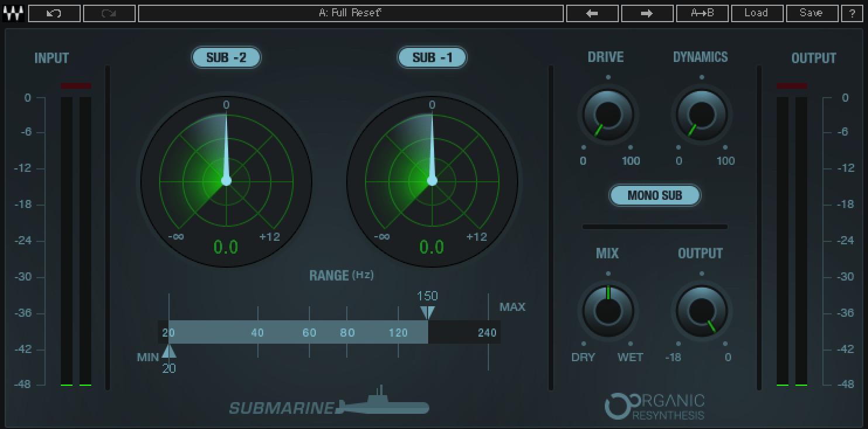Open the Load preset menu
868x429 pixels.
[756, 13]
